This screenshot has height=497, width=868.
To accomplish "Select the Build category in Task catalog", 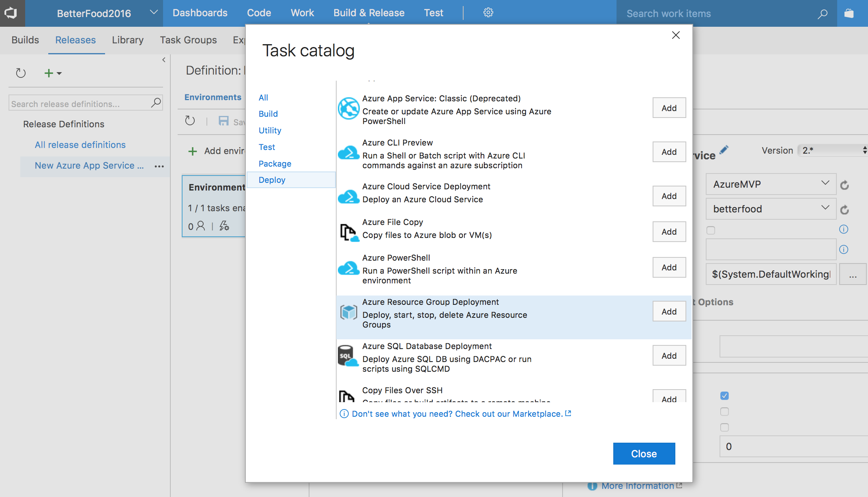I will point(268,114).
